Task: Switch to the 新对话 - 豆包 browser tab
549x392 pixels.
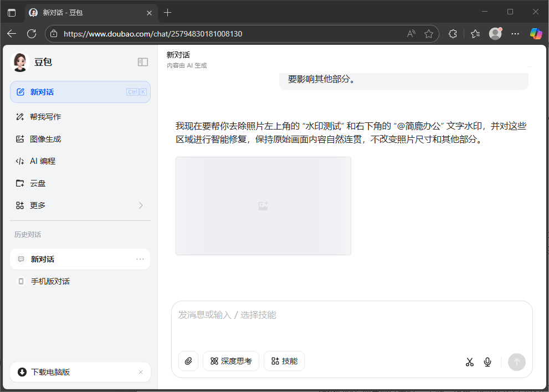Action: coord(89,12)
